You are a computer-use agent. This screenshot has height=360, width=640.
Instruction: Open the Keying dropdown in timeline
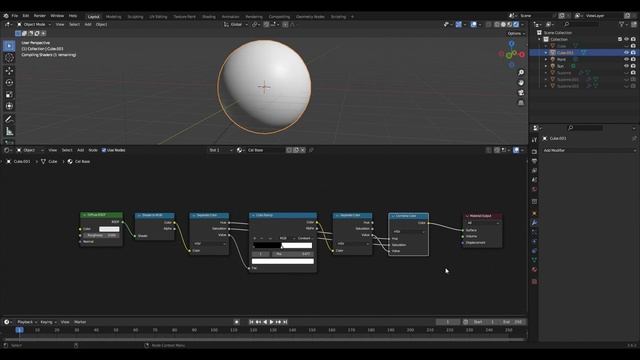click(48, 322)
